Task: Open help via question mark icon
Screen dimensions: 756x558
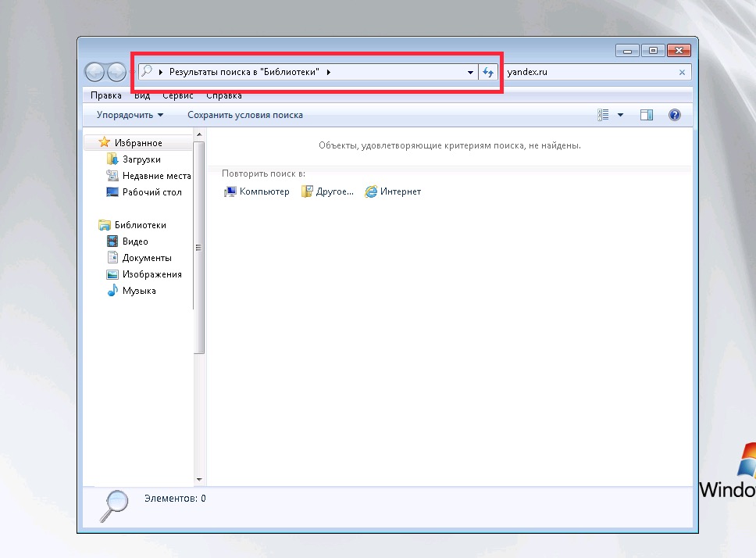Action: pyautogui.click(x=675, y=115)
